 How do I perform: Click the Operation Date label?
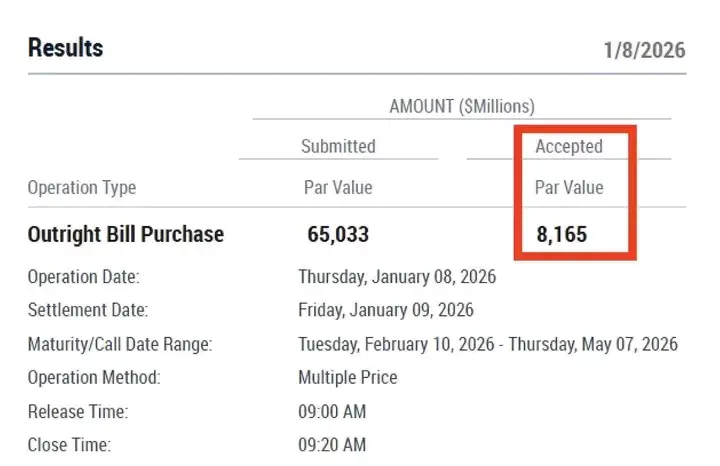pos(84,277)
